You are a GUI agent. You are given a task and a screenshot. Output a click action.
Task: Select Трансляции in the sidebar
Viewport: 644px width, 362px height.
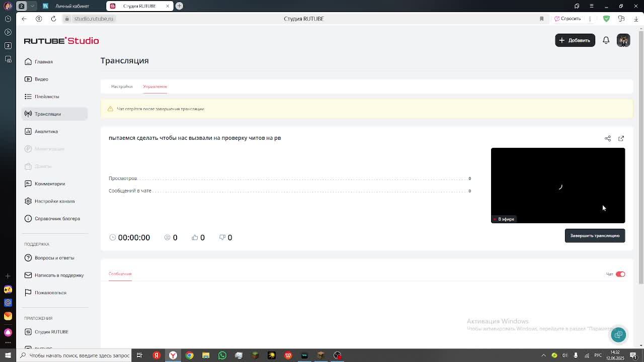point(54,114)
